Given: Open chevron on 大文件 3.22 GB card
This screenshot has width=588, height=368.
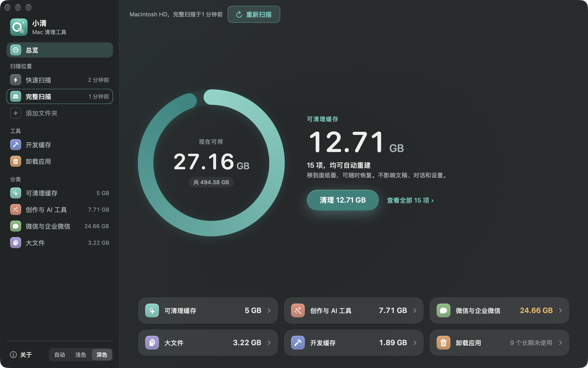Looking at the screenshot, I should 269,343.
